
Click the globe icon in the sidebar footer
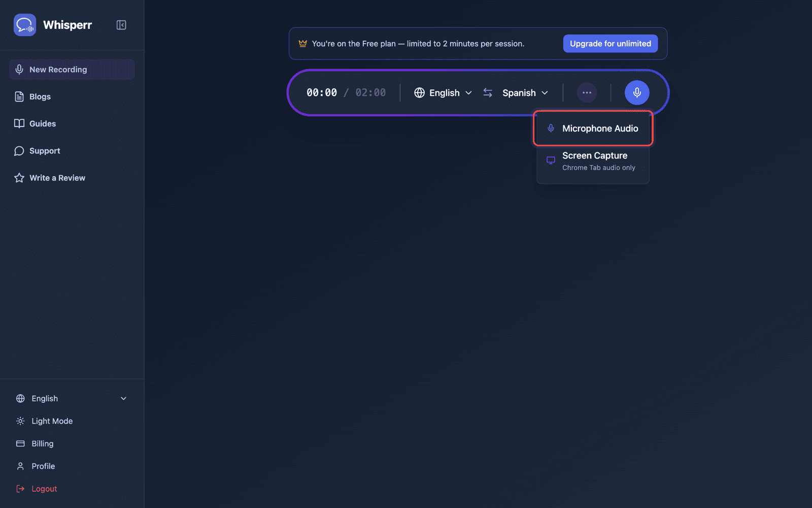20,399
